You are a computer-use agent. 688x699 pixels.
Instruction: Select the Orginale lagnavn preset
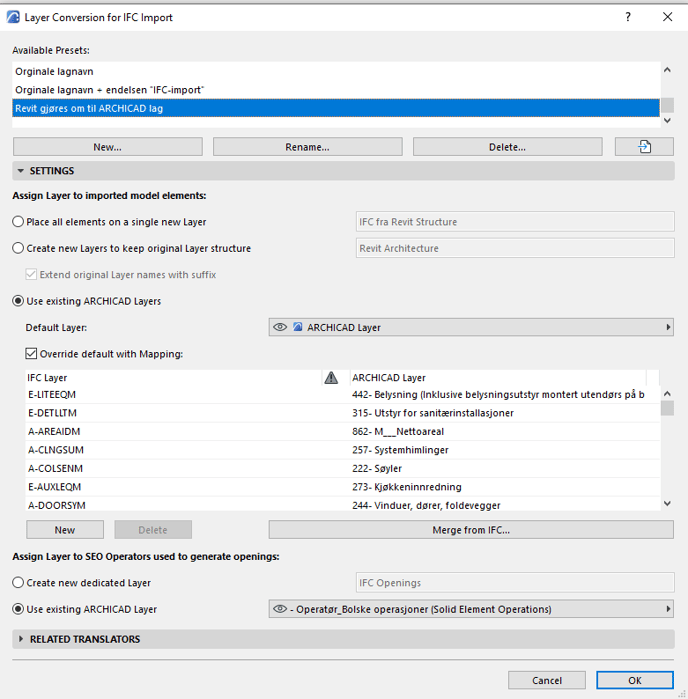pyautogui.click(x=336, y=71)
